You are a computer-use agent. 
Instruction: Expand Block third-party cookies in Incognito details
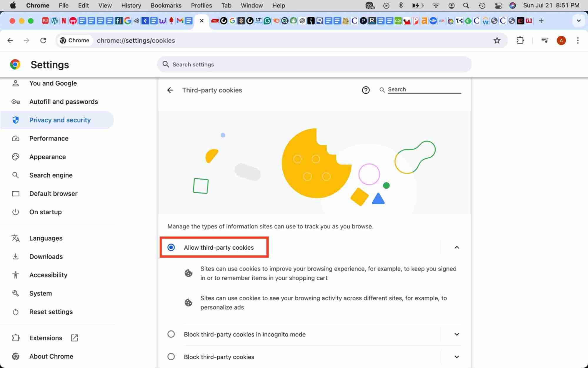click(457, 334)
